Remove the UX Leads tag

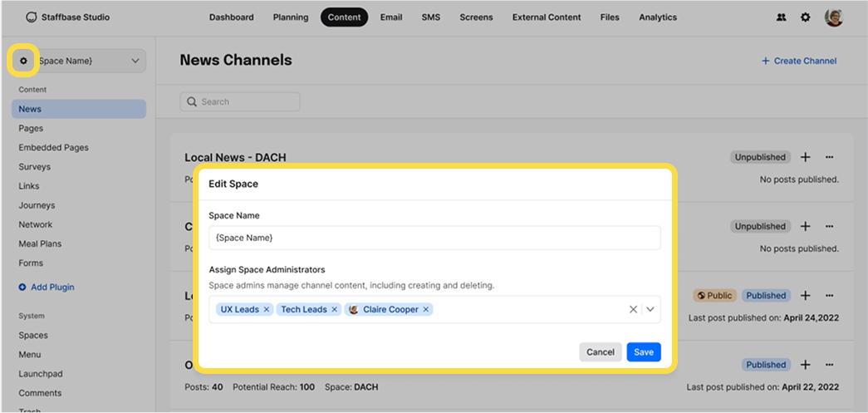(267, 309)
